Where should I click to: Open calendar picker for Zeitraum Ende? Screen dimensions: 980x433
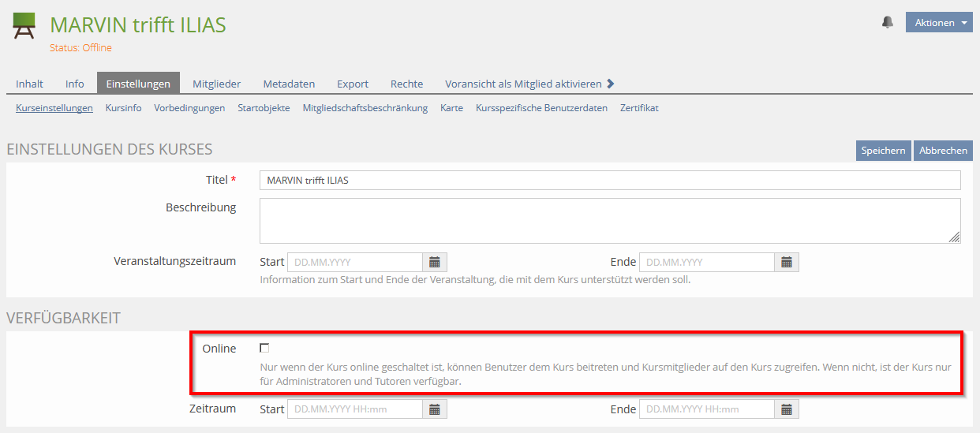coord(787,409)
